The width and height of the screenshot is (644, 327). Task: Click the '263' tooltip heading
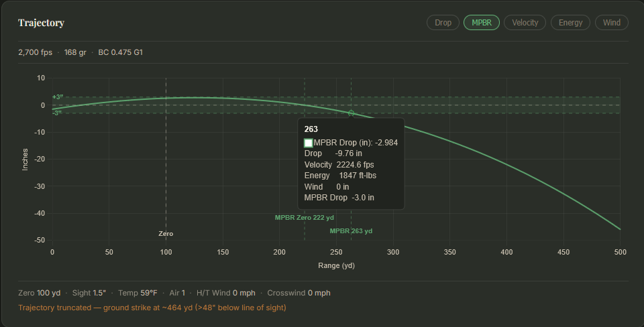click(x=311, y=129)
